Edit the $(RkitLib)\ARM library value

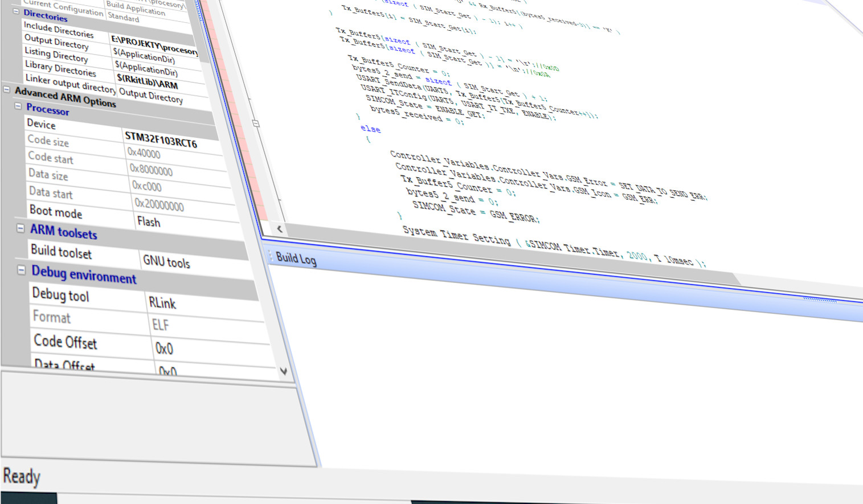[148, 81]
